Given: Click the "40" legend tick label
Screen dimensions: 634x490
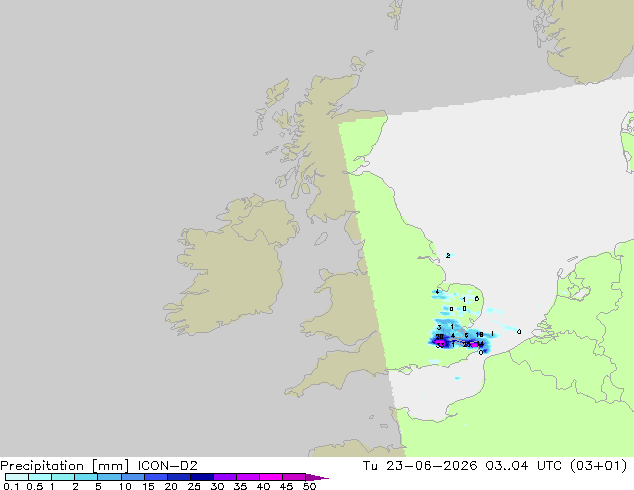Looking at the screenshot, I should pos(263,486).
